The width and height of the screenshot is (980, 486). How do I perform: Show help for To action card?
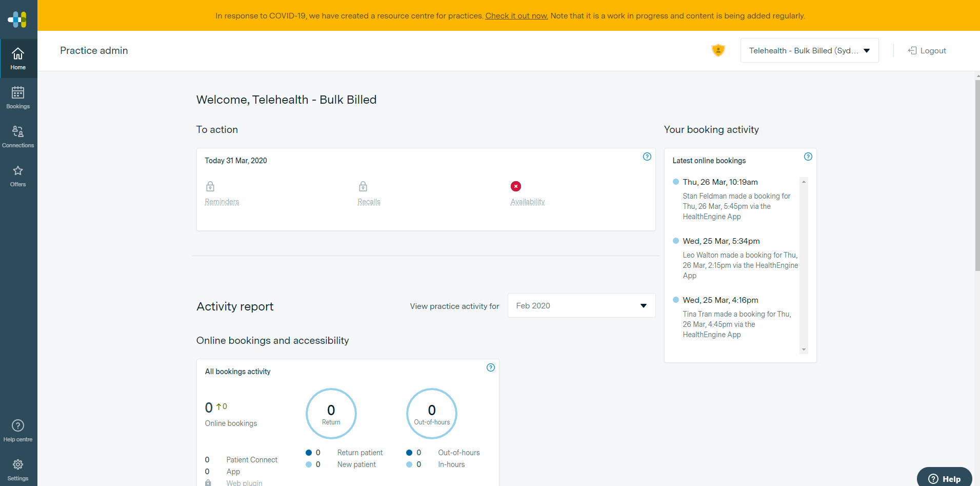coord(647,157)
